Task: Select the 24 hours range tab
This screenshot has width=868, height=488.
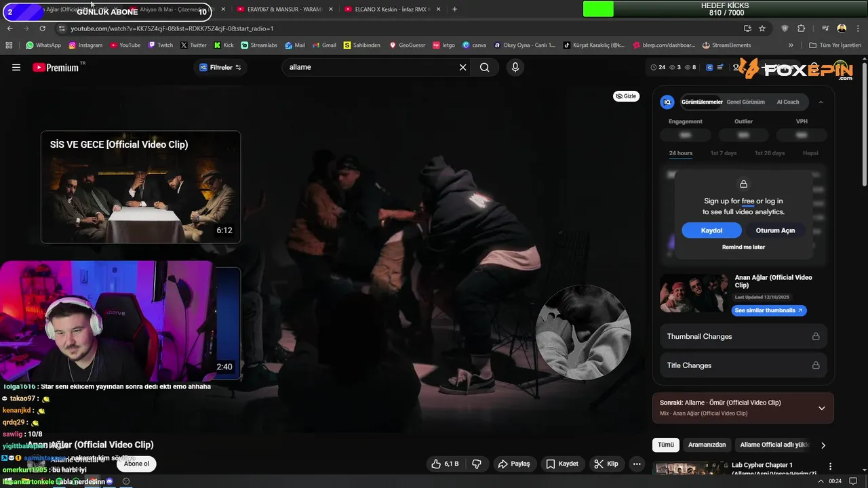Action: 681,153
